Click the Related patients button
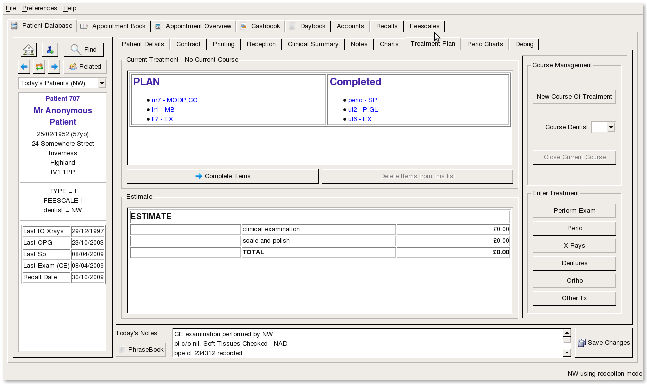Screen dimensions: 647x384 (x=85, y=66)
